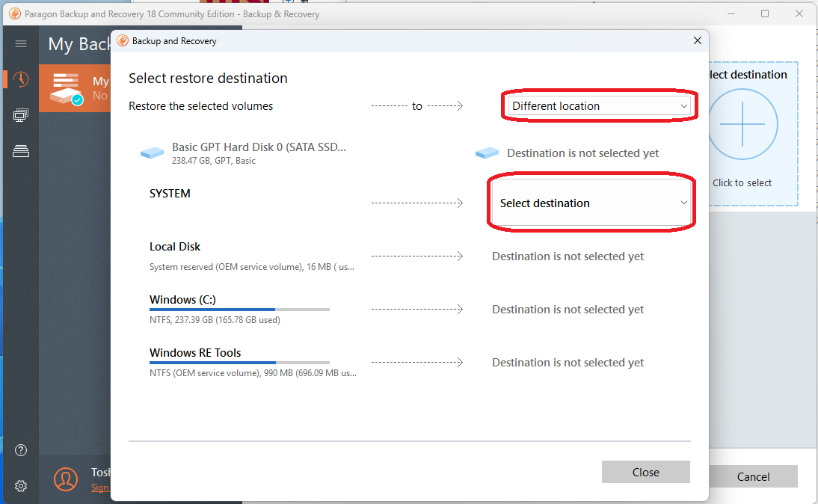
Task: Close the Backup and Recovery dialog
Action: 698,40
